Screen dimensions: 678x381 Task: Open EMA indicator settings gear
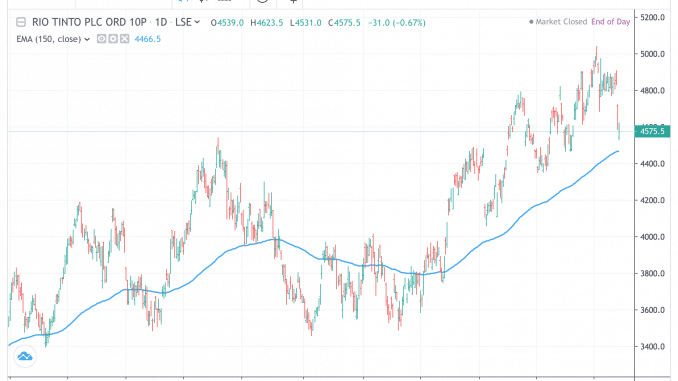(113, 39)
